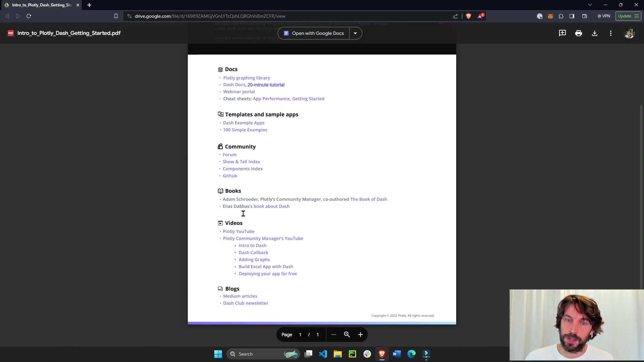
Task: Open the three-dot more actions menu
Action: [610, 33]
